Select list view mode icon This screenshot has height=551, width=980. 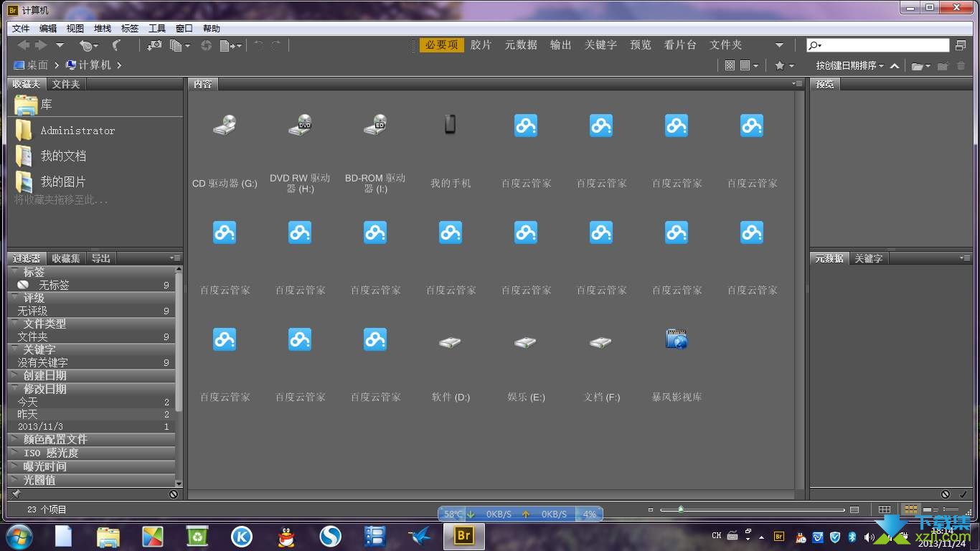[x=950, y=509]
